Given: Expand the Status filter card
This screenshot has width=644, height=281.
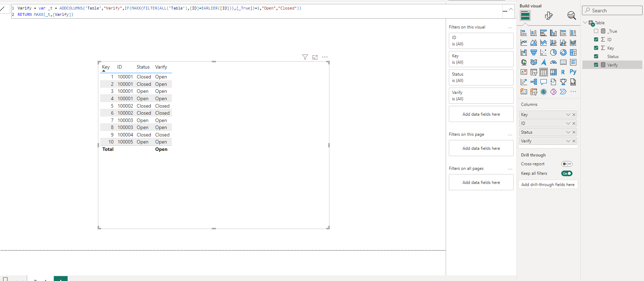Looking at the screenshot, I should tap(481, 77).
